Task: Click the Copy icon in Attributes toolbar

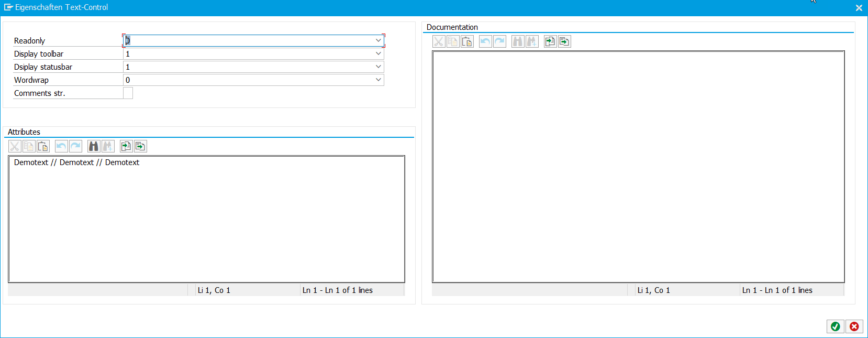Action: coord(29,146)
